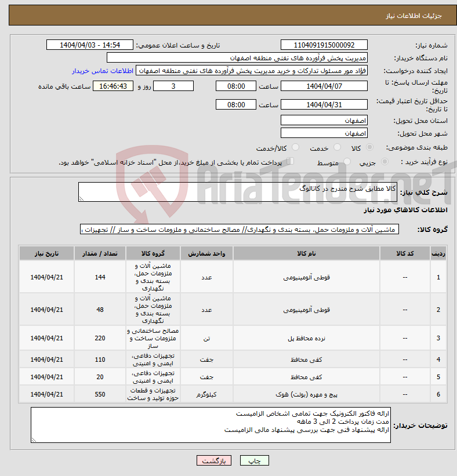Click the price validity time field 08:00
The height and width of the screenshot is (476, 457).
pos(236,105)
